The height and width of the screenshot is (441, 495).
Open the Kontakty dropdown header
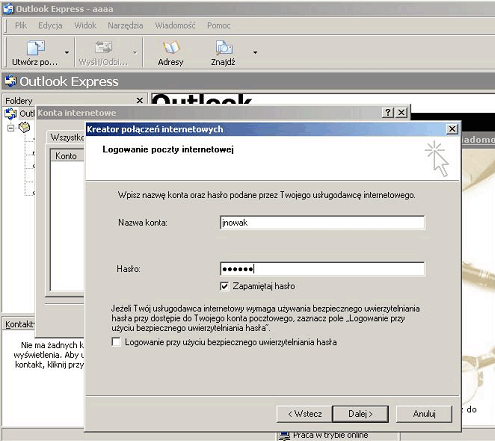[19, 324]
